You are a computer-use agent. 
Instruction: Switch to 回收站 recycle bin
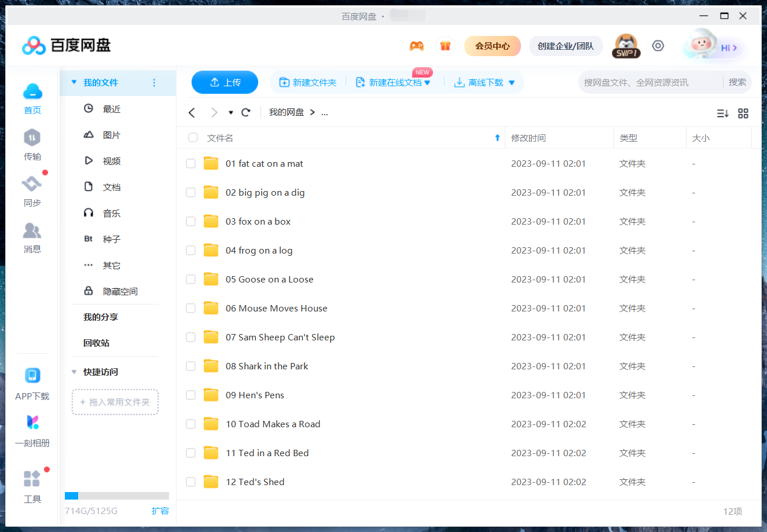pos(98,343)
